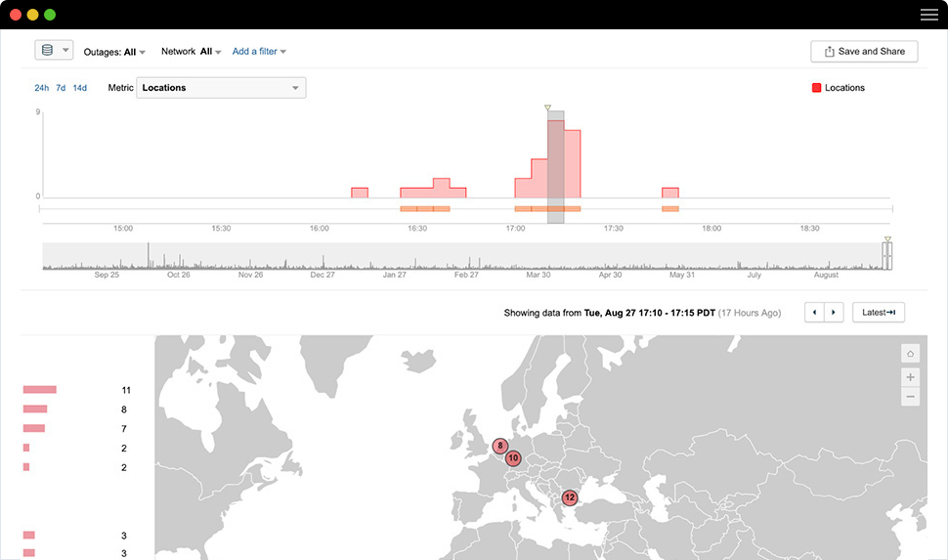Jump to Latest data button

tap(879, 313)
